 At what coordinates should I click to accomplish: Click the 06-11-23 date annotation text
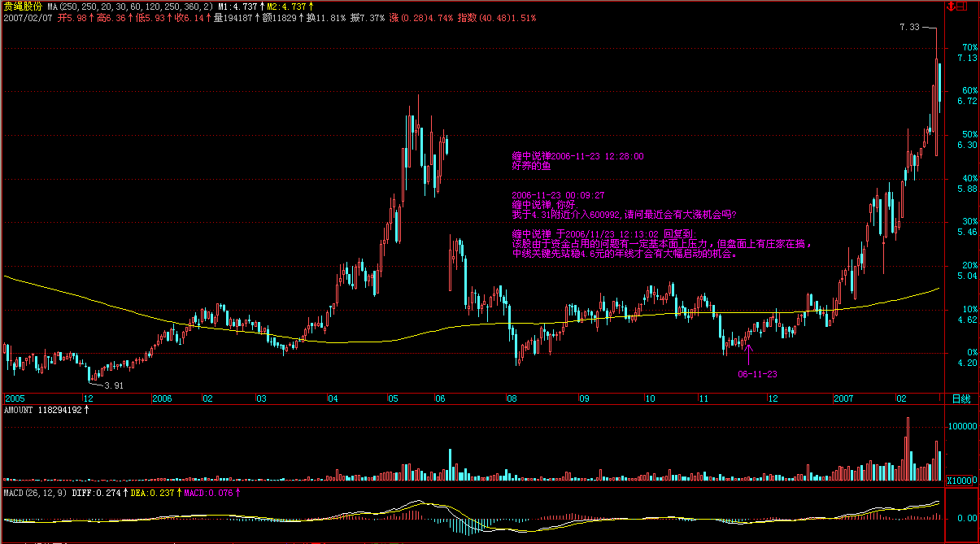coord(757,374)
